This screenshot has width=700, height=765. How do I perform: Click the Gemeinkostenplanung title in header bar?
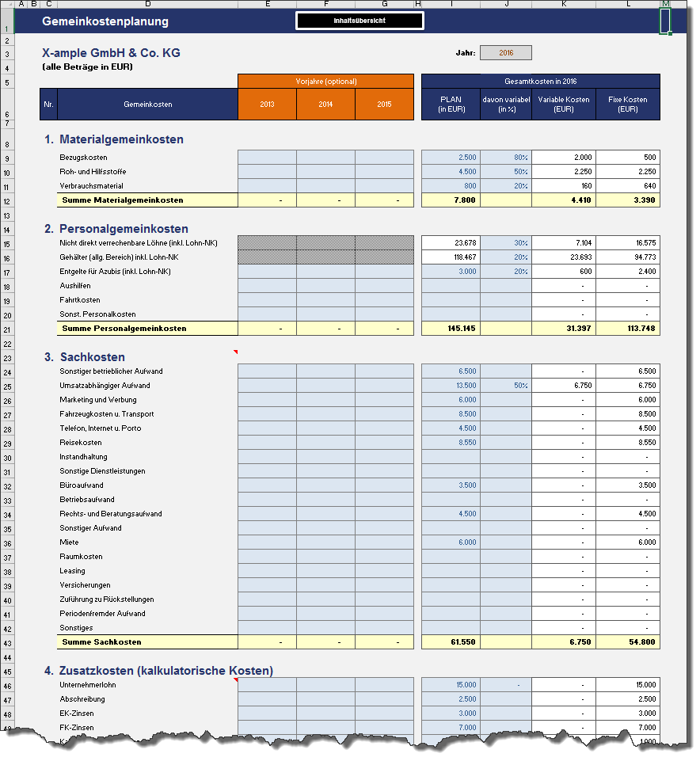click(x=105, y=21)
